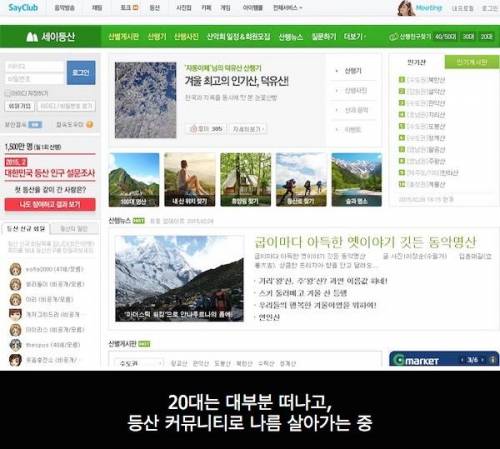
Task: Click the 자세히보기 link under featured article
Action: coord(248,129)
